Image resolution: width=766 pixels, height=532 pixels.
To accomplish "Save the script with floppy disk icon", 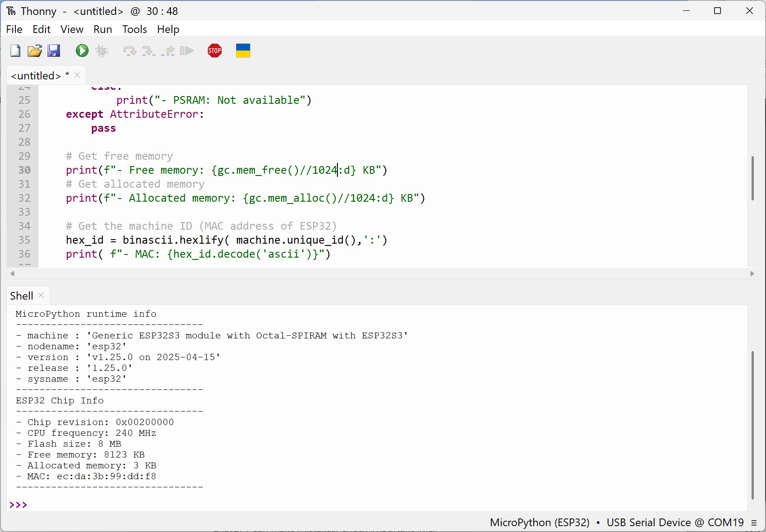I will coord(54,51).
